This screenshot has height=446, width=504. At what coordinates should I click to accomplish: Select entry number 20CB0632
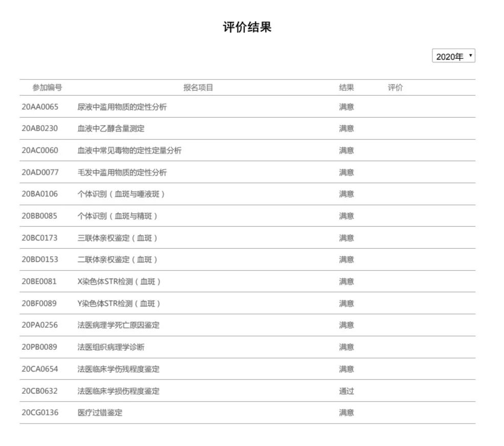tap(40, 391)
